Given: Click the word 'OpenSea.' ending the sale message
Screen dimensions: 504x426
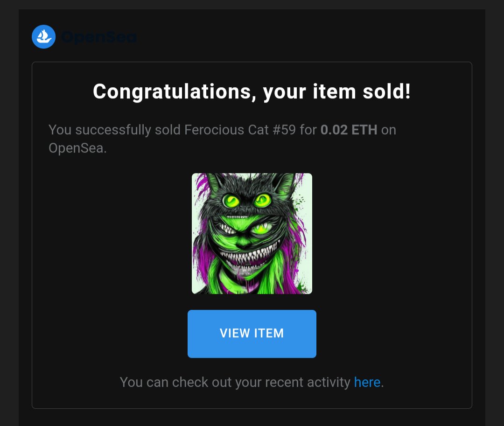Looking at the screenshot, I should pyautogui.click(x=77, y=148).
